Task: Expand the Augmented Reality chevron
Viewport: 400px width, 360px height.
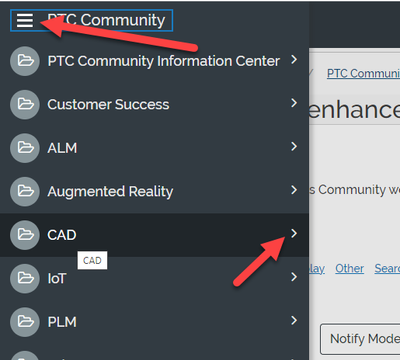Action: (294, 190)
